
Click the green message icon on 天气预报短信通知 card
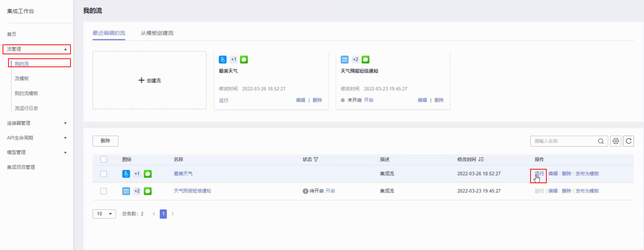365,59
